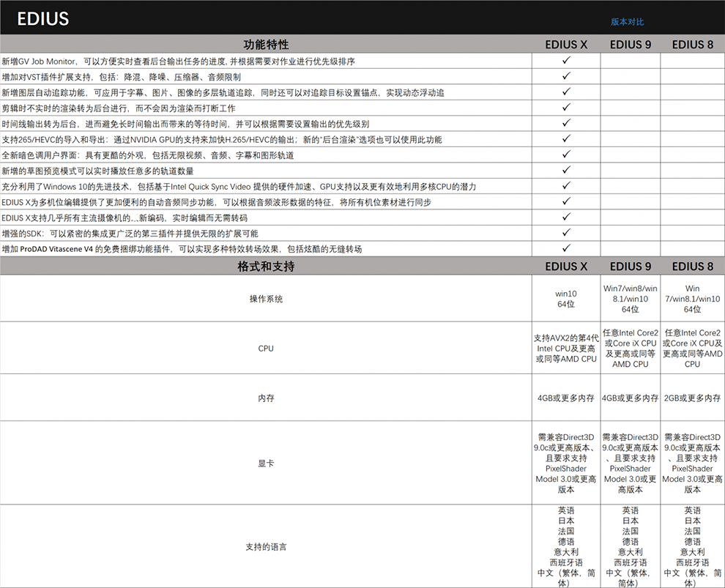Click the checkmark for 时间线输出 row
This screenshot has width=725, height=588.
566,123
